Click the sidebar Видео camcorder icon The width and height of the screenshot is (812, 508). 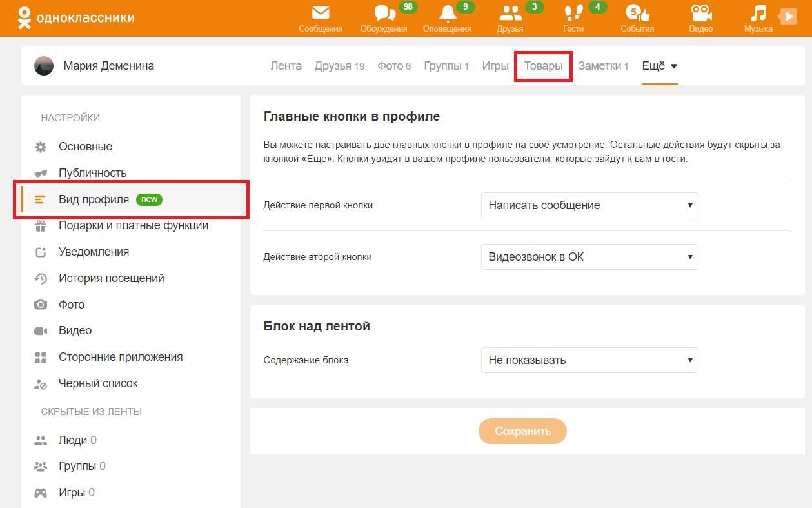[x=41, y=331]
